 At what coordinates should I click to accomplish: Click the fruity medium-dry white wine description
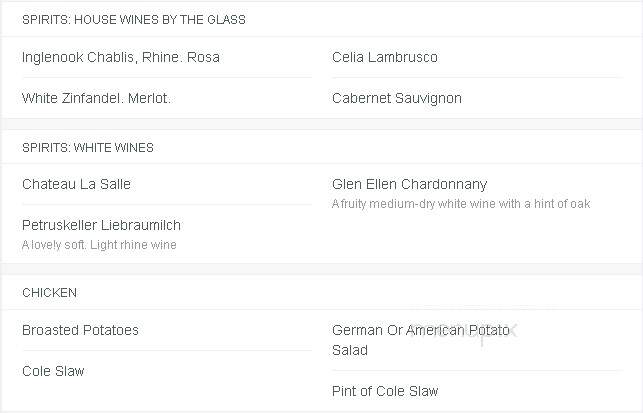click(x=461, y=204)
